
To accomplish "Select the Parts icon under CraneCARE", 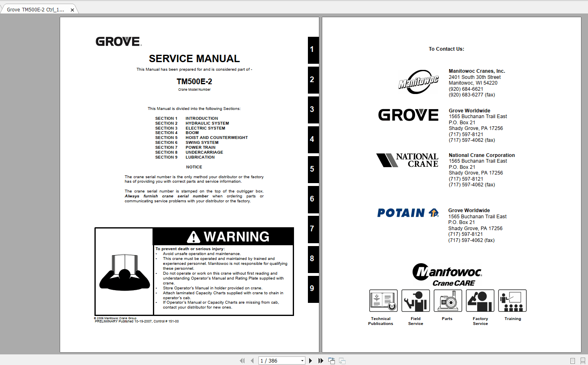I will click(447, 300).
